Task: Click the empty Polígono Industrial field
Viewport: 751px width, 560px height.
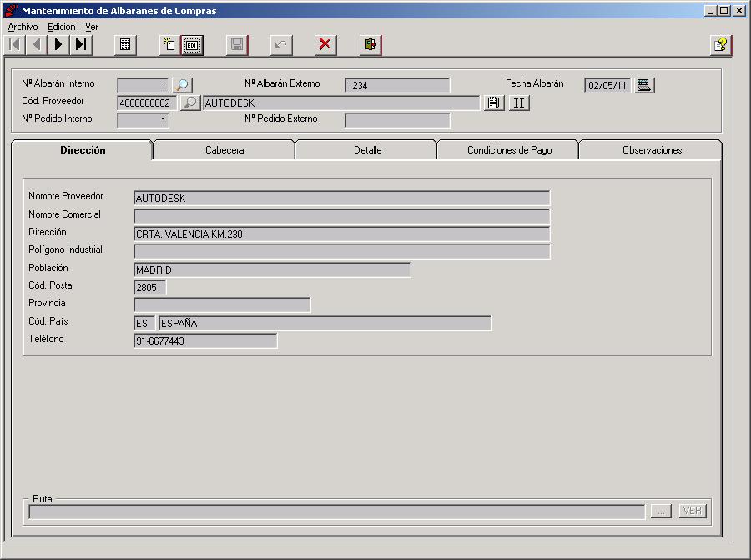Action: pos(342,251)
